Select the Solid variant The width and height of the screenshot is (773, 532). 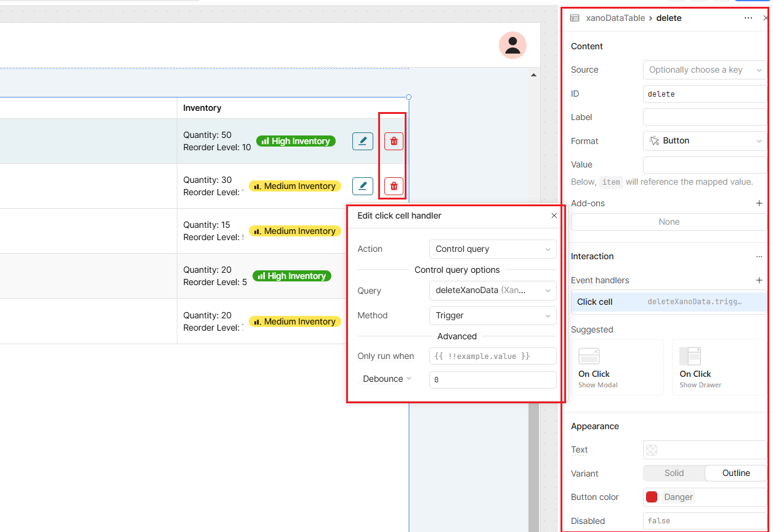[674, 473]
